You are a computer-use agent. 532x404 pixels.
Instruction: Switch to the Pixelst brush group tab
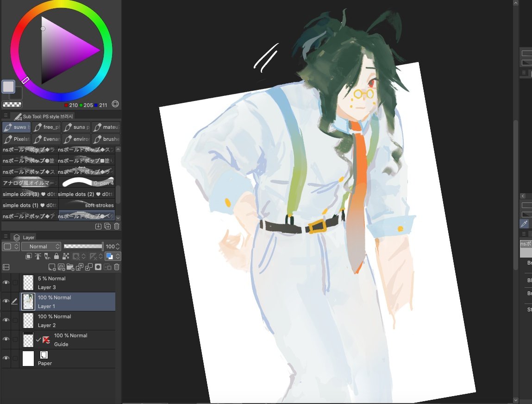point(16,139)
